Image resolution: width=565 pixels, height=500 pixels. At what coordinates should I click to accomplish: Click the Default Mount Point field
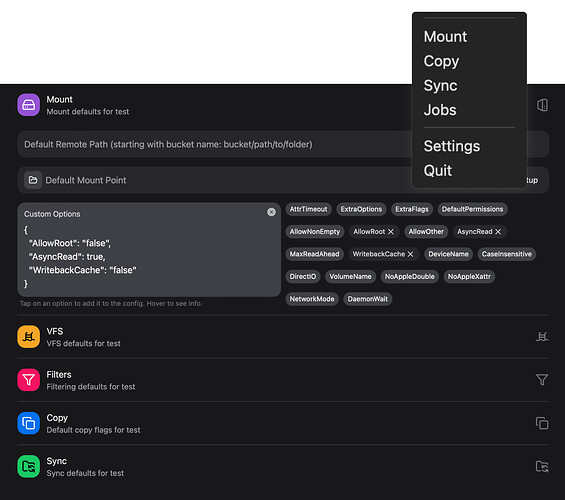[283, 180]
